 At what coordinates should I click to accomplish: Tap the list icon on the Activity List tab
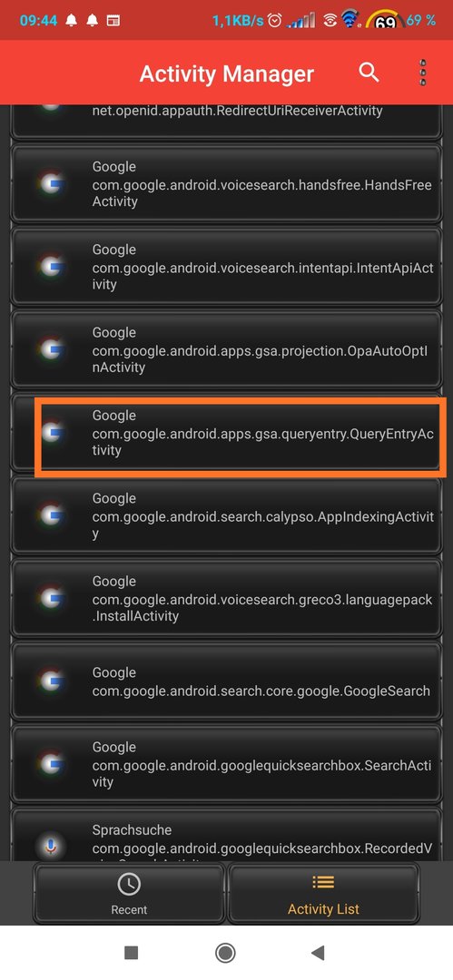[x=323, y=883]
